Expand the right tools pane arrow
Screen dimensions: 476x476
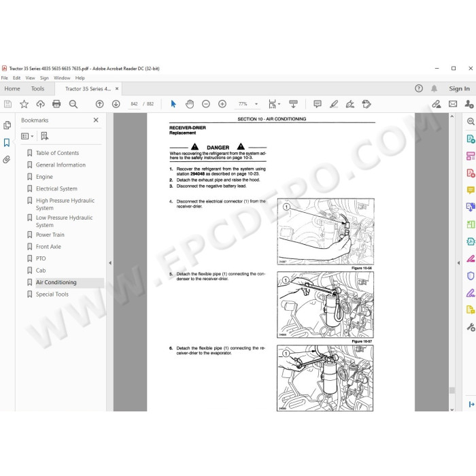[x=471, y=405]
